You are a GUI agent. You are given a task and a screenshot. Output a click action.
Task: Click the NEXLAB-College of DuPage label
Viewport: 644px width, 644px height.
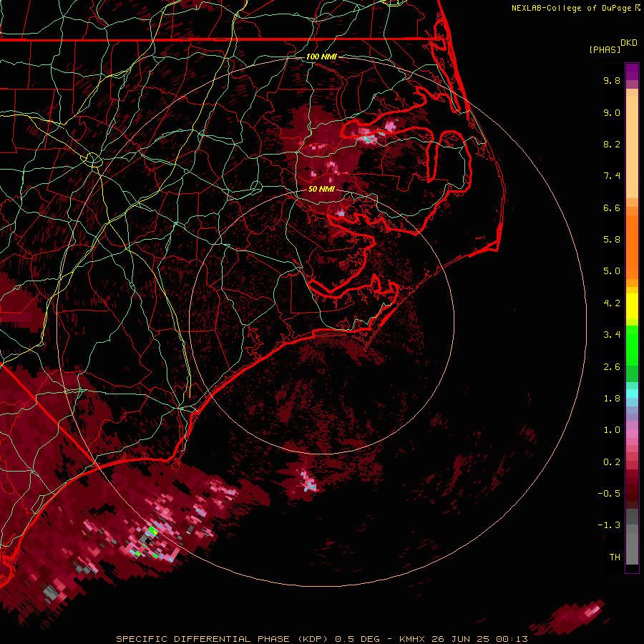[x=571, y=8]
